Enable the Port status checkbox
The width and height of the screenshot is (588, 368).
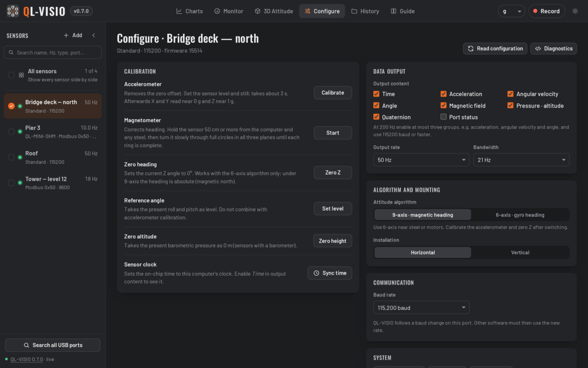443,117
